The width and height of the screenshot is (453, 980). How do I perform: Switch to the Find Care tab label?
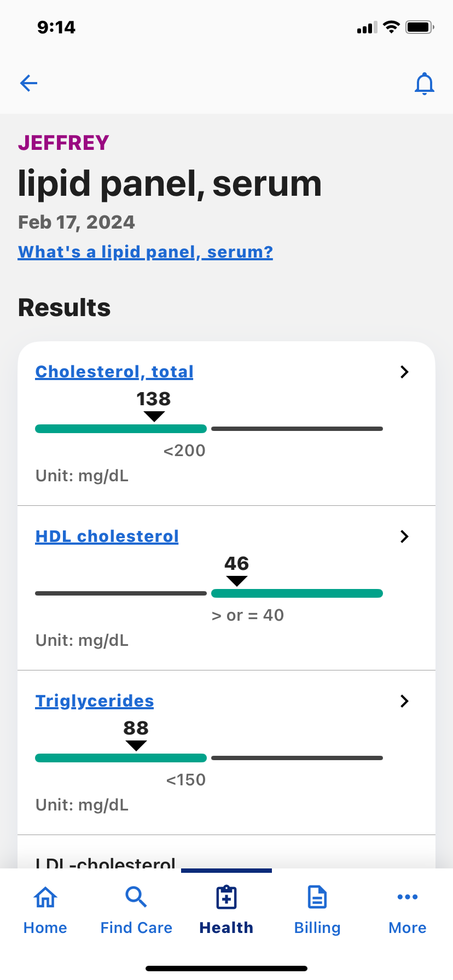(x=136, y=927)
